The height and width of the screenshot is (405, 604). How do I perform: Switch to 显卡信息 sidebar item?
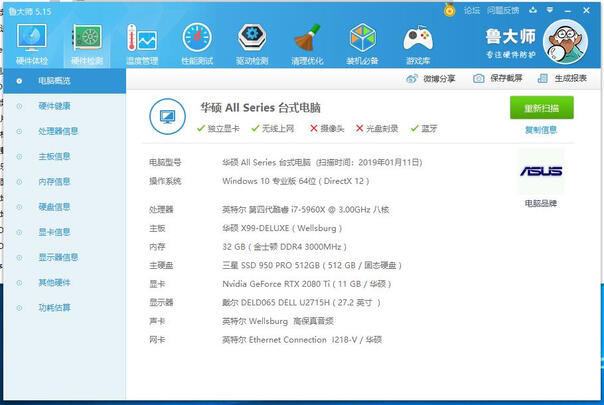pos(54,232)
